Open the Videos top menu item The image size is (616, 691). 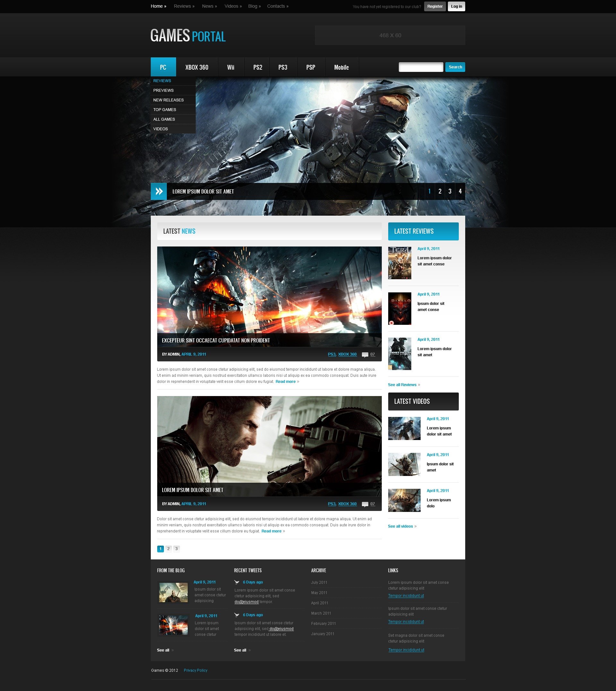point(233,6)
